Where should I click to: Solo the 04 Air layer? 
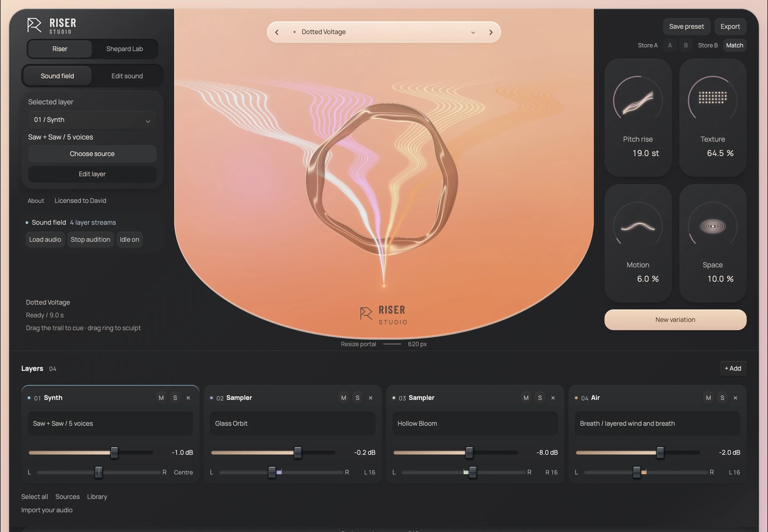722,398
